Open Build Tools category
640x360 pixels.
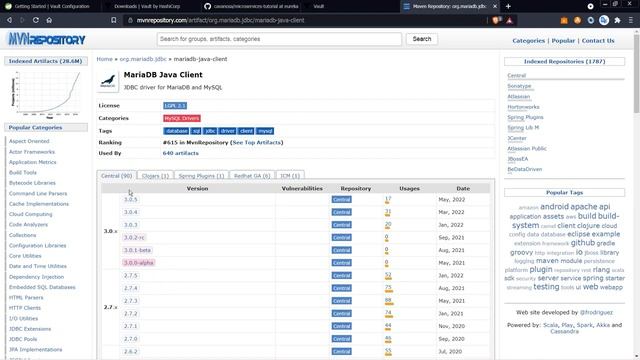pos(23,173)
